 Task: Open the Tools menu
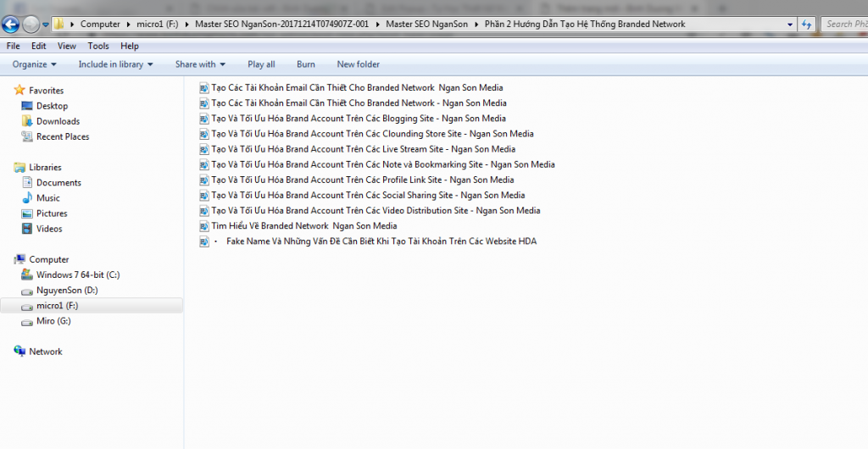pyautogui.click(x=98, y=46)
